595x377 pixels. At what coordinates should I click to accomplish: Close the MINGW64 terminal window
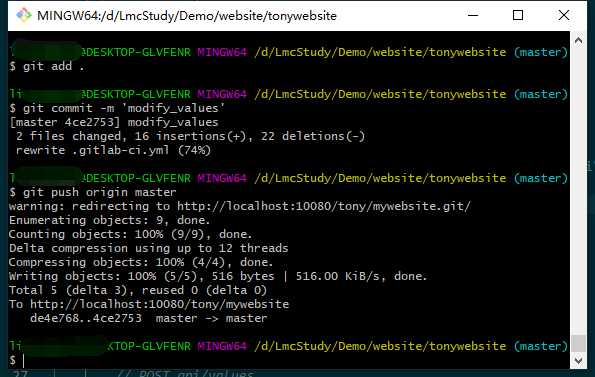pos(564,16)
